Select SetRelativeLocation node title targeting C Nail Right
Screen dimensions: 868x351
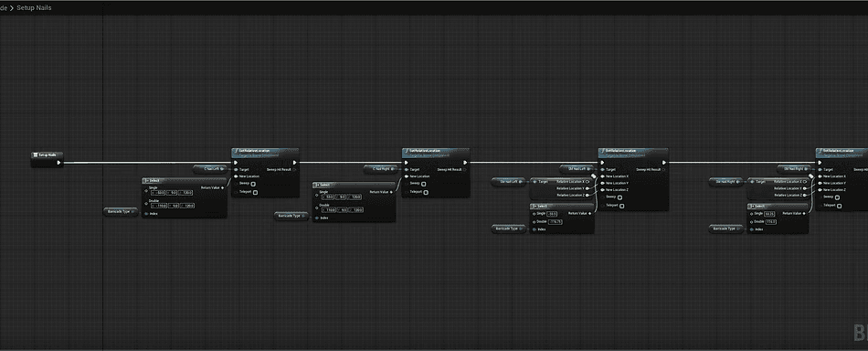tap(425, 151)
